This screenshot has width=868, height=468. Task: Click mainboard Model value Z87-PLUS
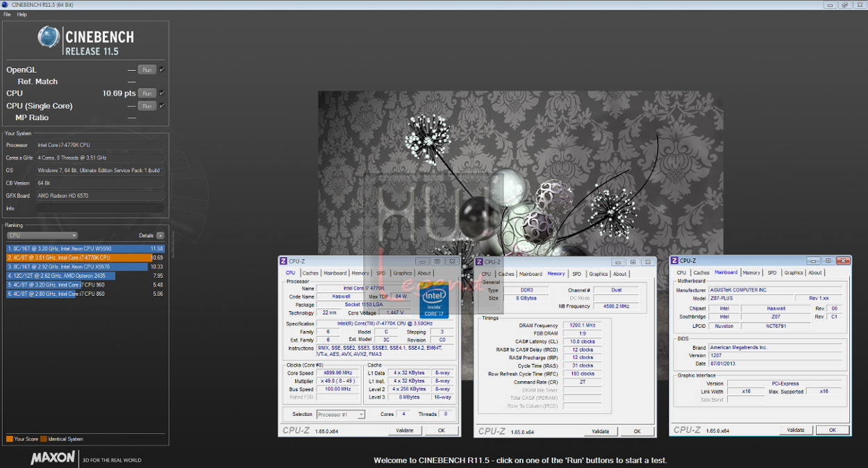click(x=751, y=299)
